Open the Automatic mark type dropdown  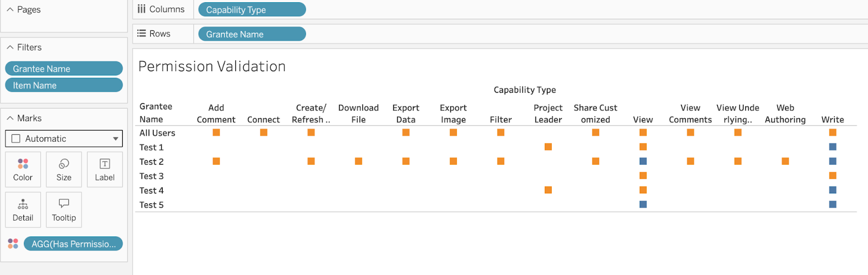pos(64,139)
